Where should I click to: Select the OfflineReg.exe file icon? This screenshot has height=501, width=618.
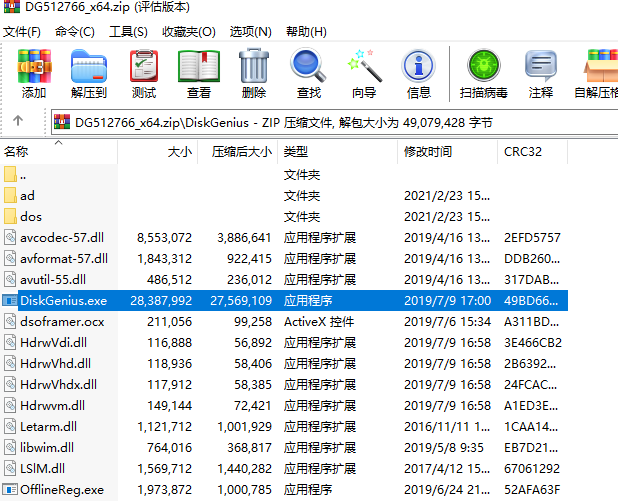pyautogui.click(x=10, y=489)
